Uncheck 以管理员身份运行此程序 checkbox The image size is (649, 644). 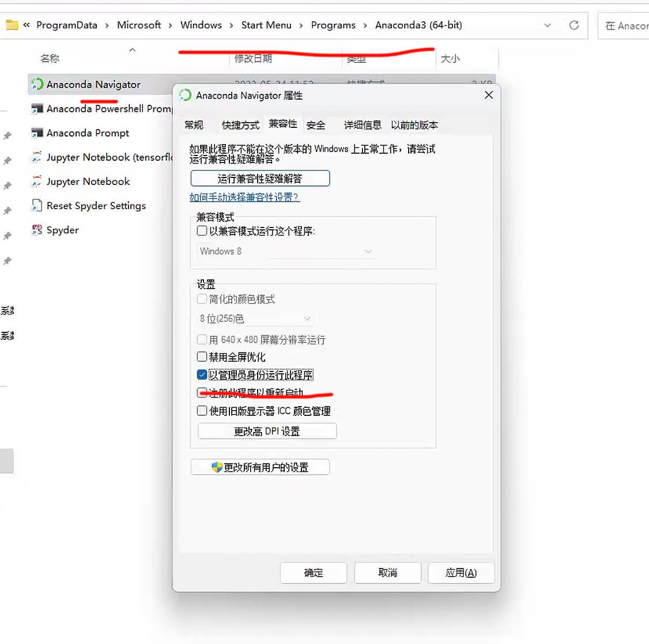pyautogui.click(x=202, y=375)
